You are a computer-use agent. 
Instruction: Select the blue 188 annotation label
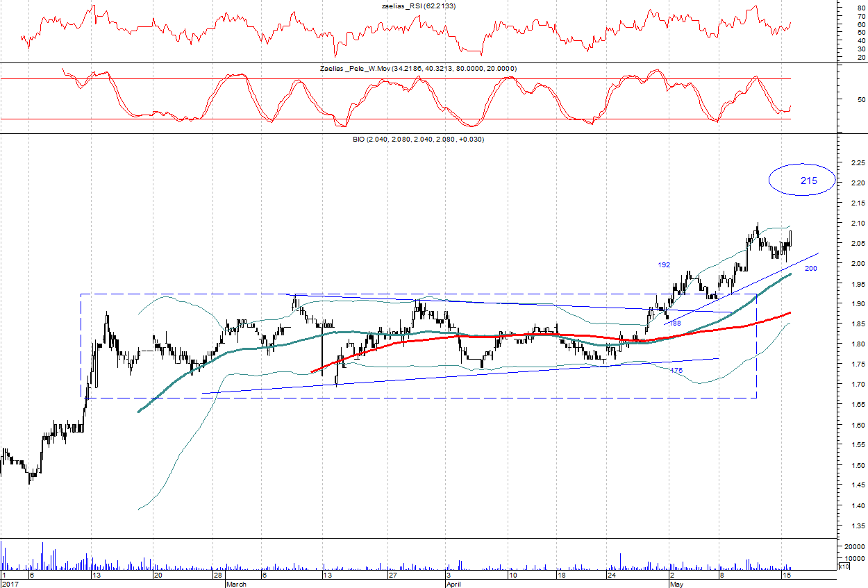coord(674,324)
